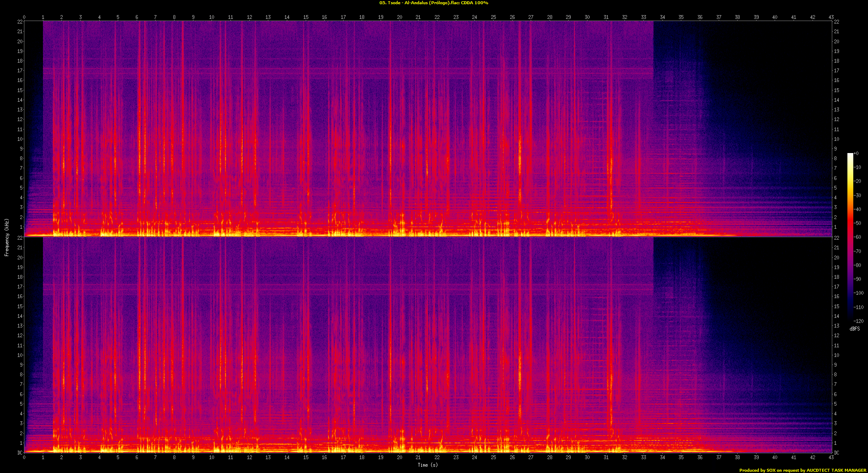Click the -120 label on dBFS legend

pos(859,321)
